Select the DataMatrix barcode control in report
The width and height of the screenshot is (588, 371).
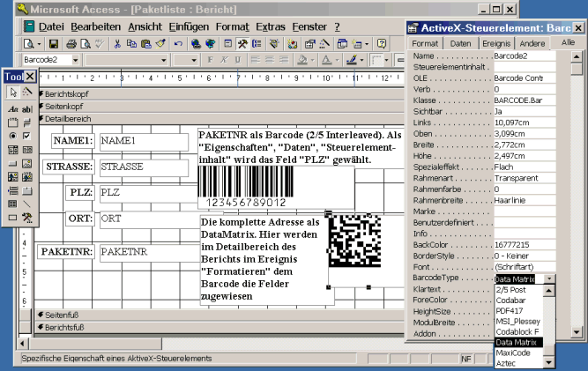click(354, 241)
